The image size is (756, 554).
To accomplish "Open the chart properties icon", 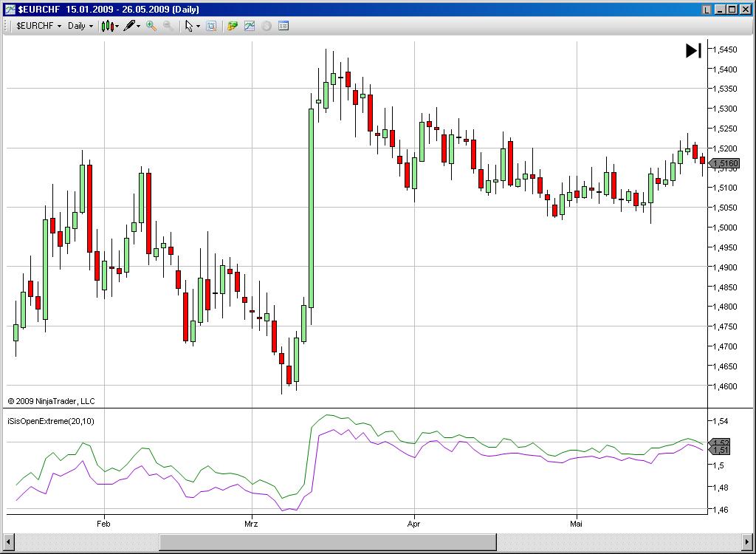I will [283, 26].
